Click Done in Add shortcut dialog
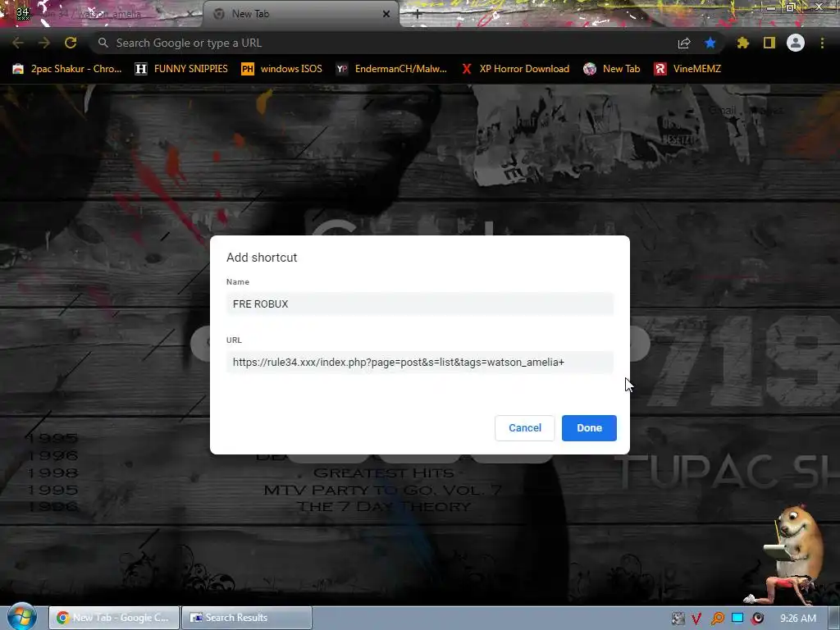 point(589,428)
